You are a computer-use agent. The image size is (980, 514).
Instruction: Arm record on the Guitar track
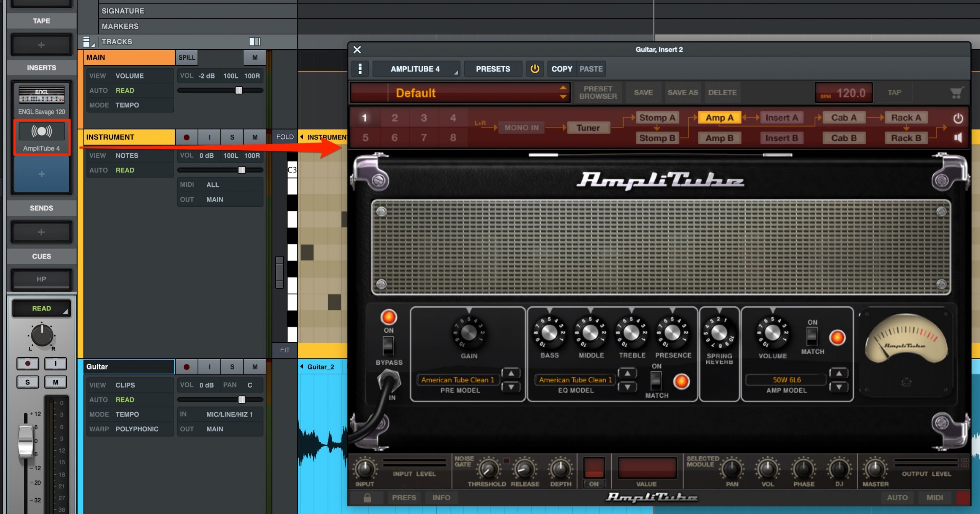pyautogui.click(x=186, y=367)
